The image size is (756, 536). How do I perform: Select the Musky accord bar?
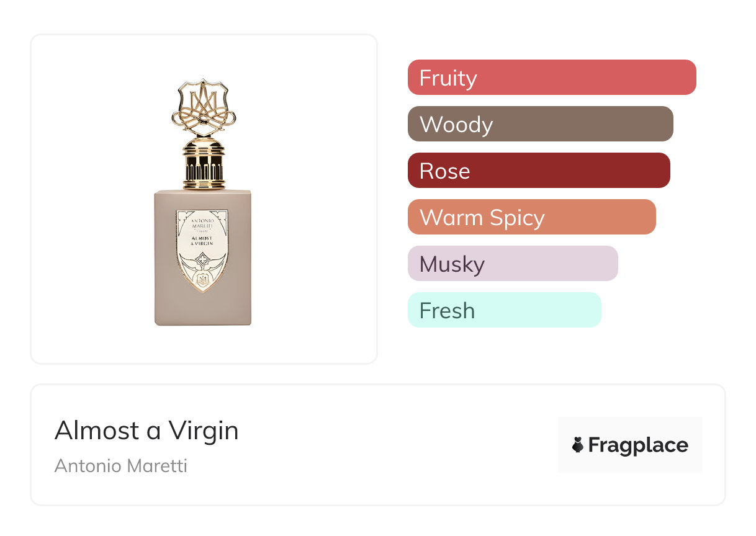point(512,264)
